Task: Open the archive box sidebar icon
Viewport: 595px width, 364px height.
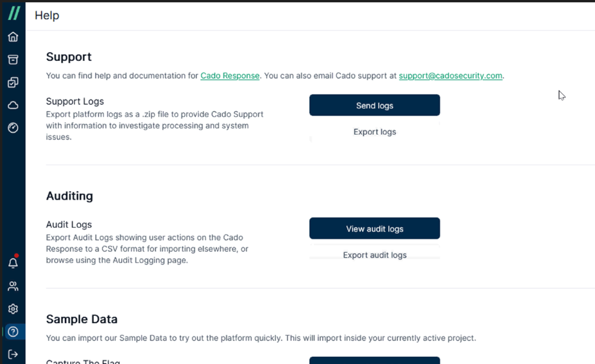Action: pos(13,60)
